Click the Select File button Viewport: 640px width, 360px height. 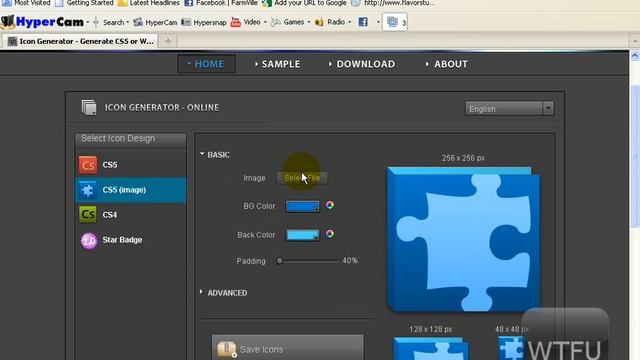pos(302,178)
